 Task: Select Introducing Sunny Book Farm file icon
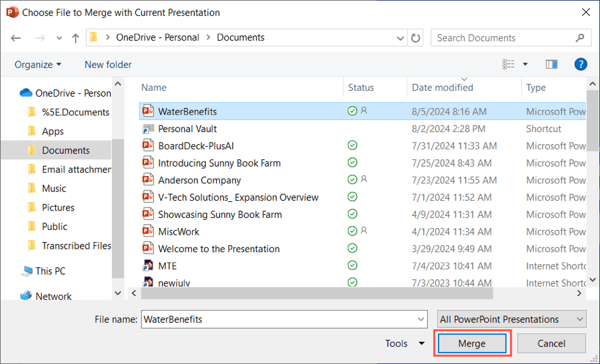[148, 163]
